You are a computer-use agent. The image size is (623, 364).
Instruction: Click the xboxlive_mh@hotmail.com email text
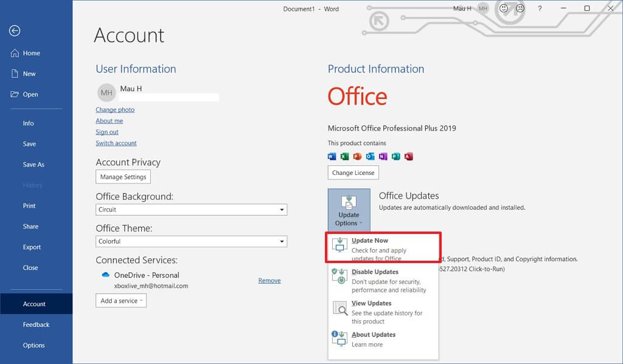pos(151,286)
